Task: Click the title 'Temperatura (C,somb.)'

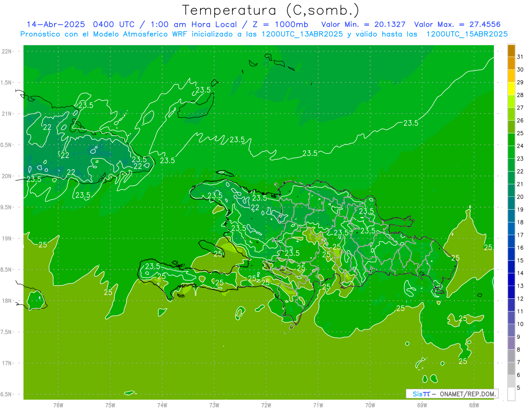Action: [271, 10]
